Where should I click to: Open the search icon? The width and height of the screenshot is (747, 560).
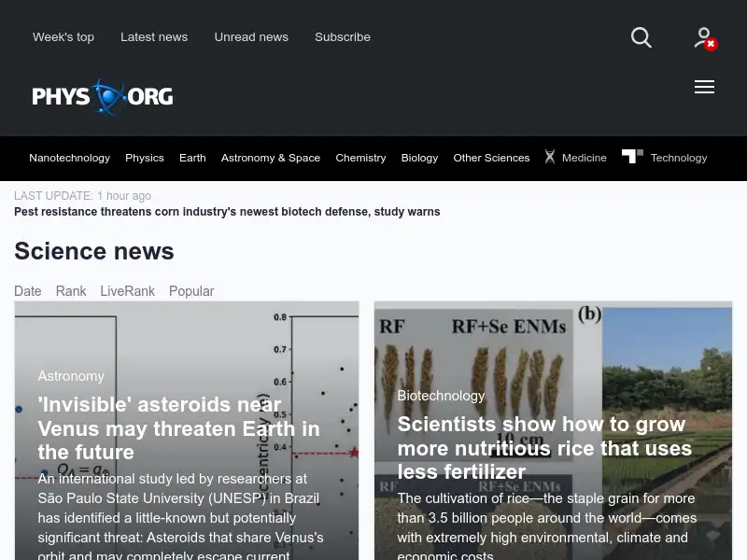coord(641,37)
